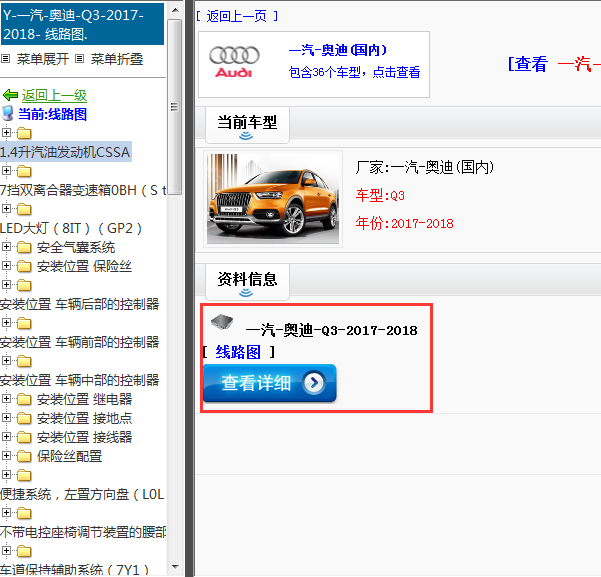The width and height of the screenshot is (601, 577).
Task: Expand the node above 便捷系统,左置方向盘
Action: 6,475
